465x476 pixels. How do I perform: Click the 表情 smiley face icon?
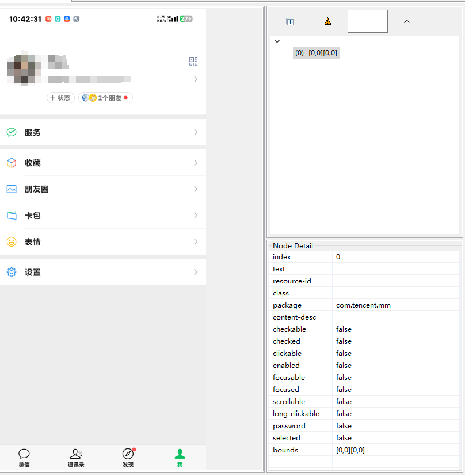[x=12, y=242]
